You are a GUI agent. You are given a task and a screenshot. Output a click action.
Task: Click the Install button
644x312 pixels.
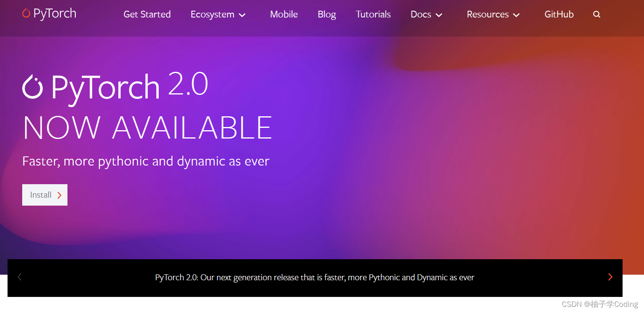(x=45, y=195)
